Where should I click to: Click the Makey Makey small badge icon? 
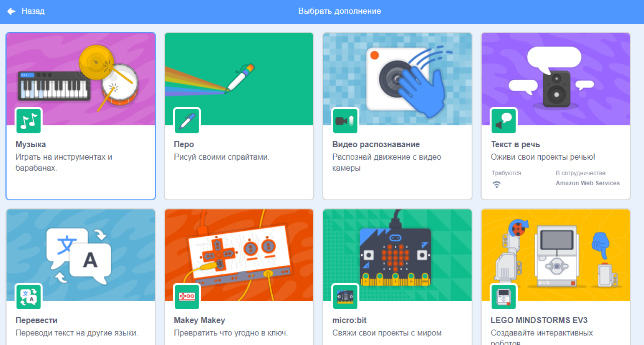[x=187, y=297]
